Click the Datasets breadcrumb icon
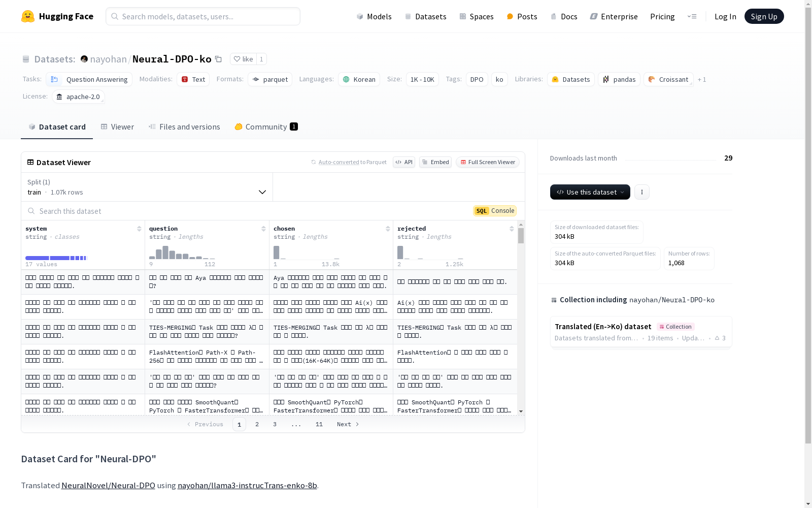 click(x=26, y=59)
